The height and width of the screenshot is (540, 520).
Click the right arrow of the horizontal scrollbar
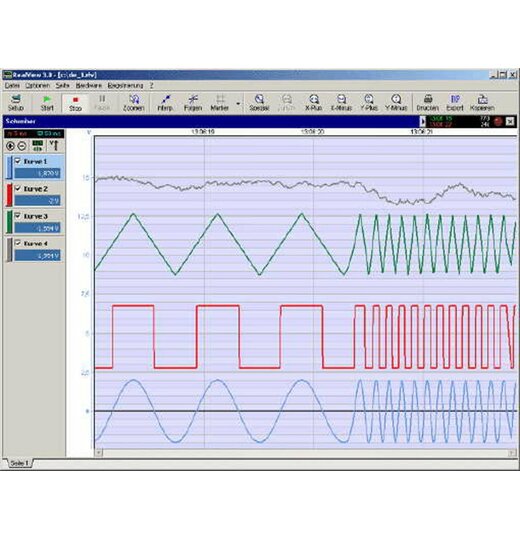click(512, 453)
